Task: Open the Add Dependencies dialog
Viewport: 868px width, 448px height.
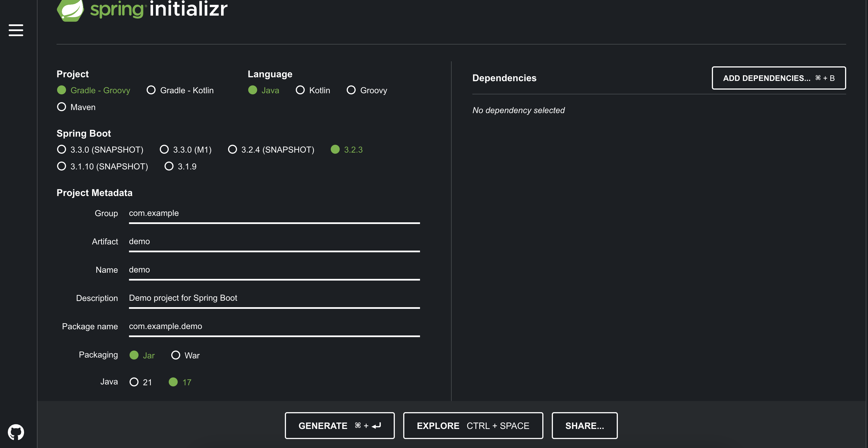Action: [779, 78]
